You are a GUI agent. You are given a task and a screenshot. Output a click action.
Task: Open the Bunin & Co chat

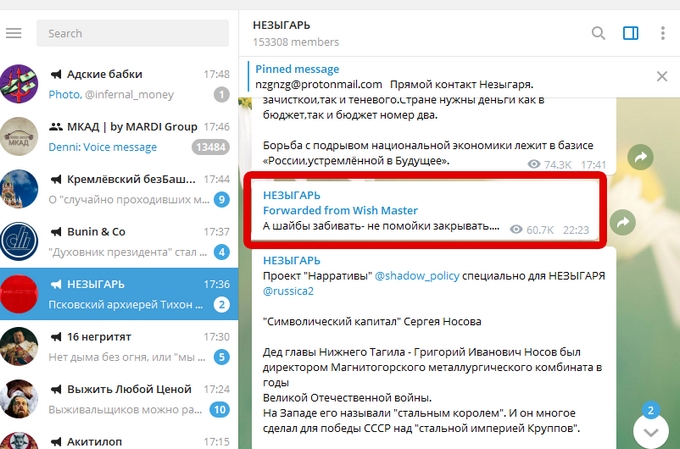pyautogui.click(x=119, y=242)
